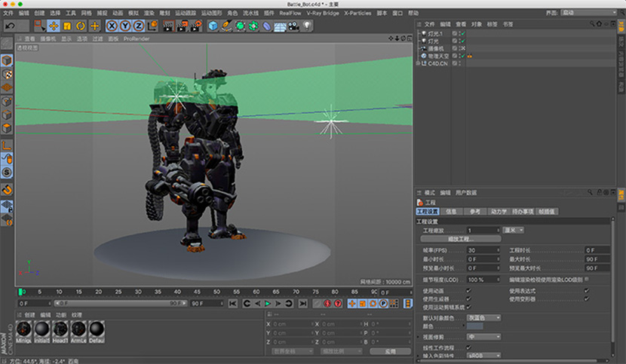Go to start of timeline
The image size is (626, 364).
pos(233,304)
